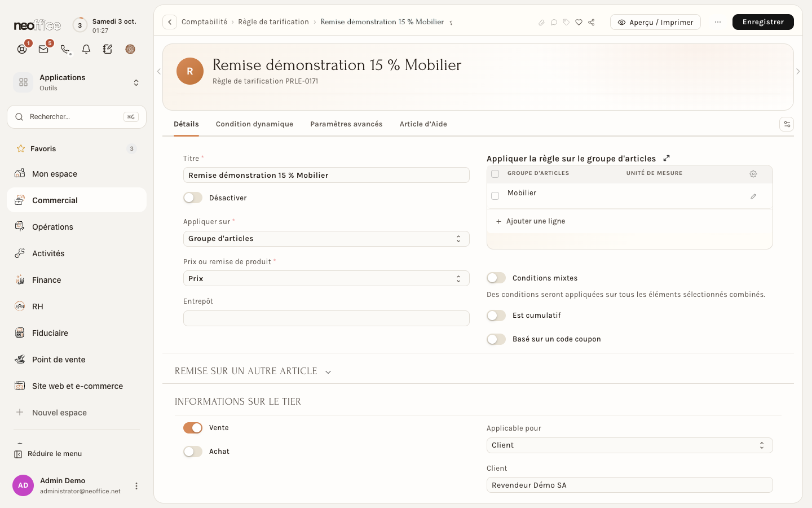
Task: Open the form settings sliders icon
Action: tap(787, 124)
